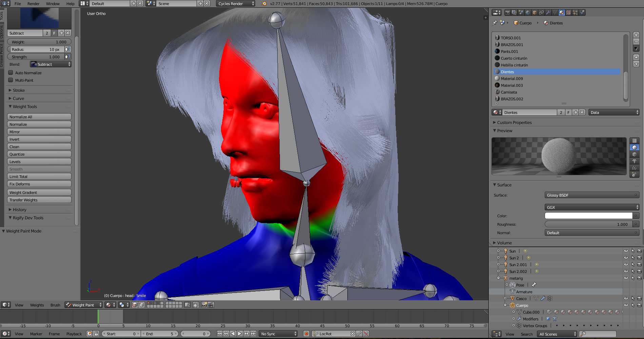Open the File menu
This screenshot has width=644, height=339.
pyautogui.click(x=18, y=3)
